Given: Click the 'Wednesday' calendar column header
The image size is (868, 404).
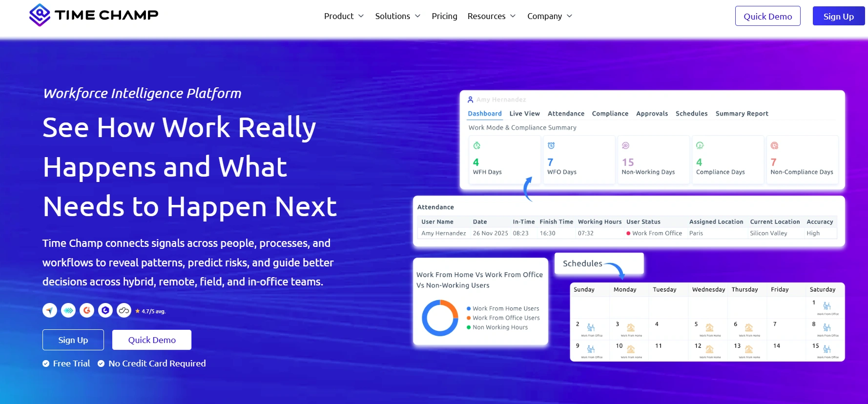Looking at the screenshot, I should [708, 289].
